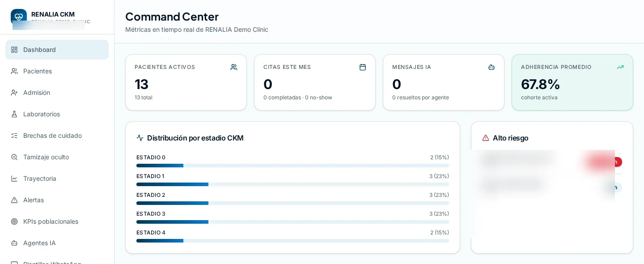Click the Laboratorios flask icon
This screenshot has height=264, width=644.
click(x=14, y=114)
